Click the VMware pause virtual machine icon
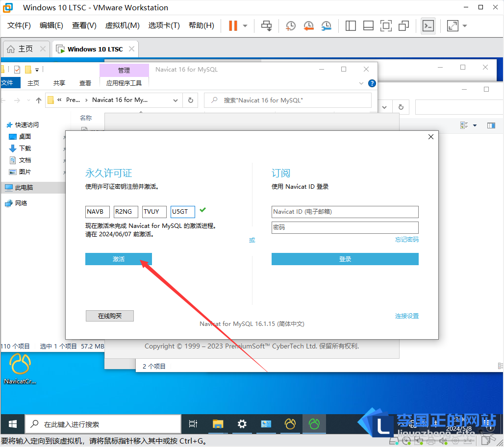This screenshot has height=447, width=504. [233, 25]
